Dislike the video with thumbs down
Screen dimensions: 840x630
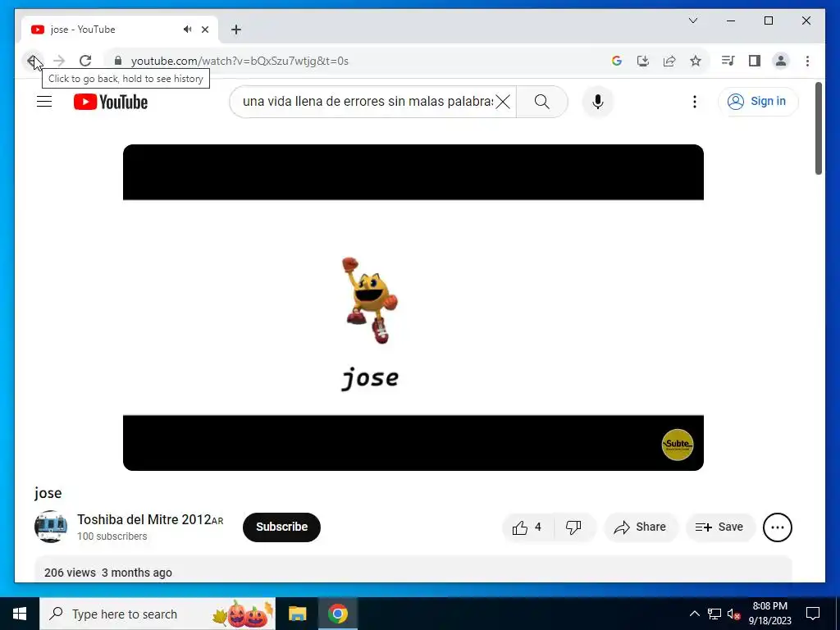(573, 527)
